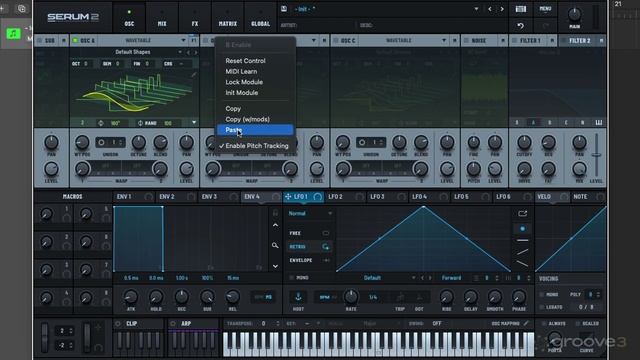Switch to the MIX tab
640x360 pixels.
click(x=162, y=17)
